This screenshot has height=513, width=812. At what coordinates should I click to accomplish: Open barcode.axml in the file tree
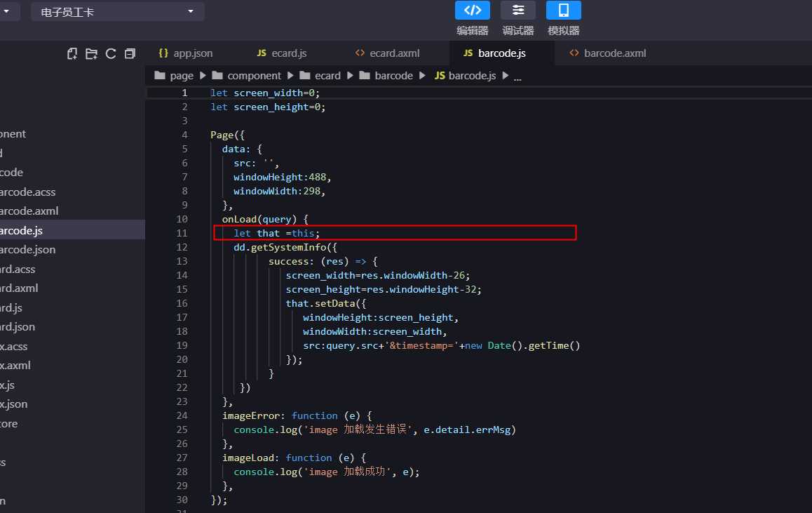pyautogui.click(x=29, y=211)
